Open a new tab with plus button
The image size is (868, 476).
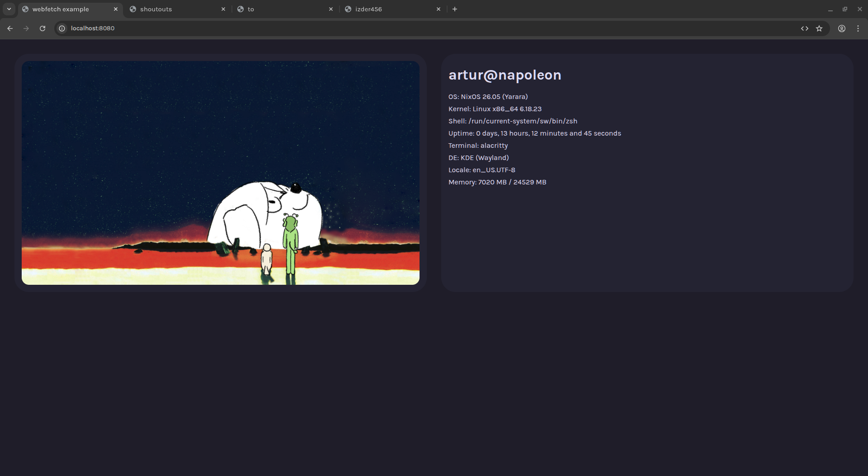[x=455, y=9]
